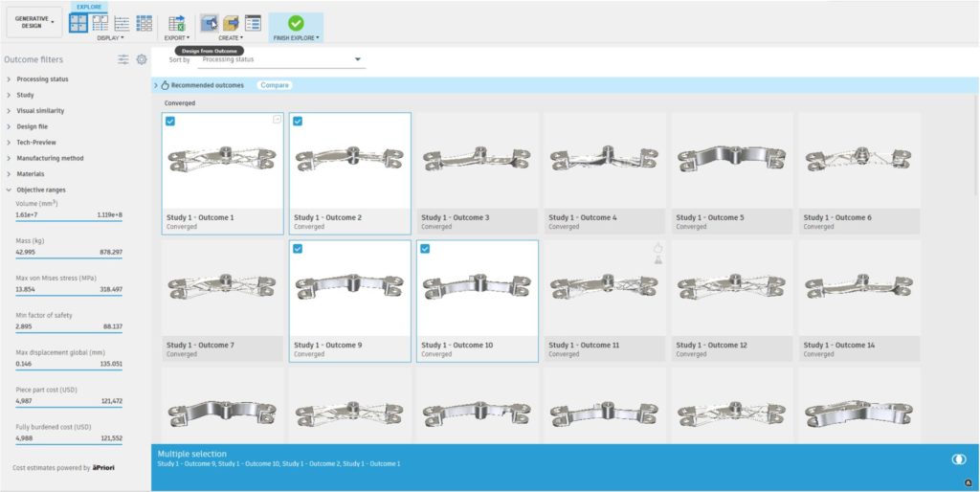Click the Mass minimum value 42.995
This screenshot has height=492, width=980.
[26, 252]
